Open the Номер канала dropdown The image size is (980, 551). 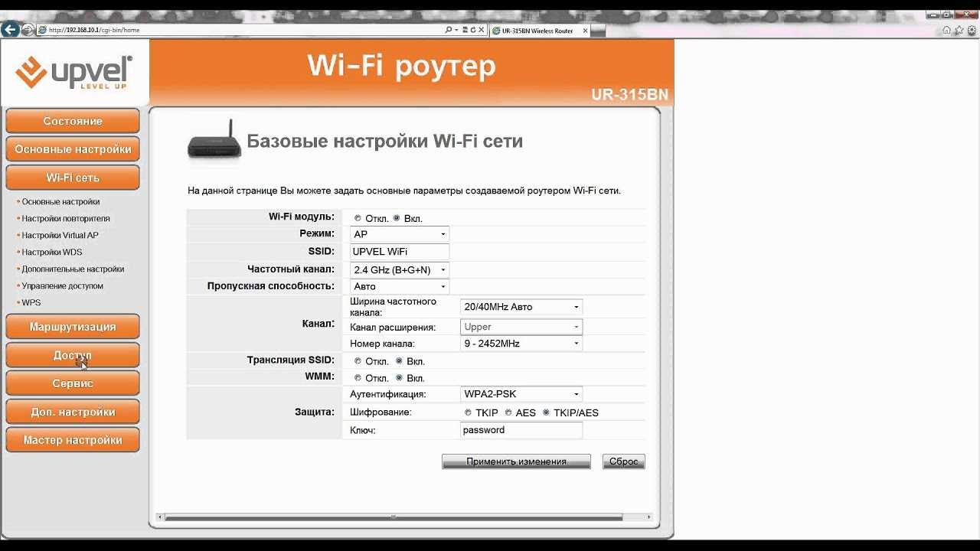[521, 344]
